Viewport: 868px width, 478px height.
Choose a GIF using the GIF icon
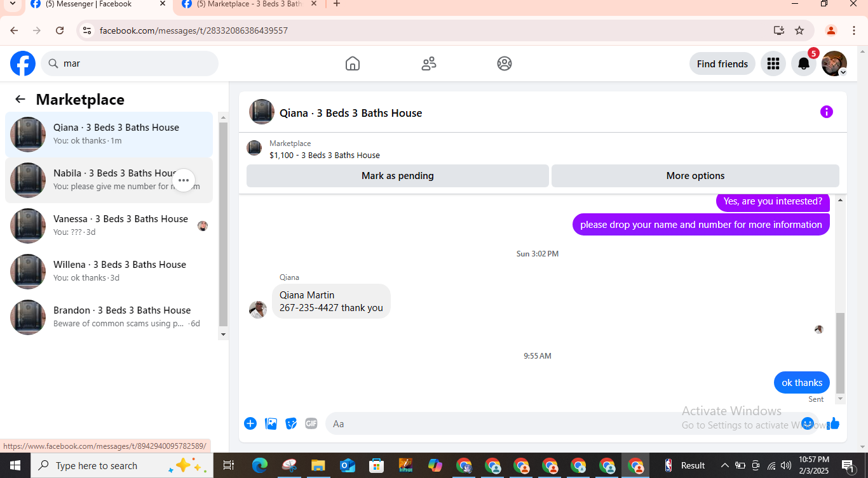coord(311,423)
